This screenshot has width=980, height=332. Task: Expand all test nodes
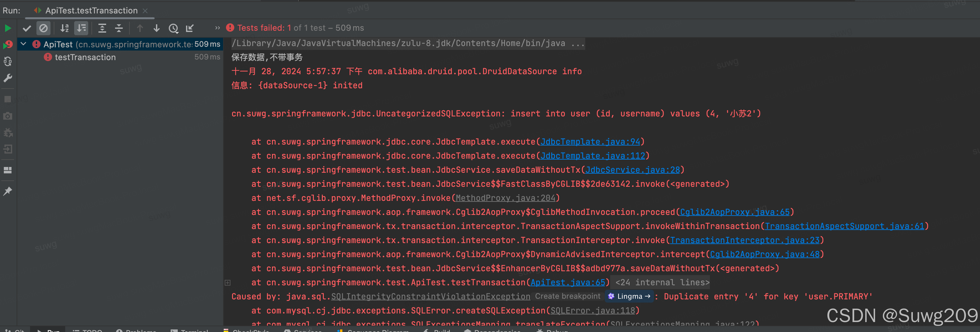pos(102,28)
